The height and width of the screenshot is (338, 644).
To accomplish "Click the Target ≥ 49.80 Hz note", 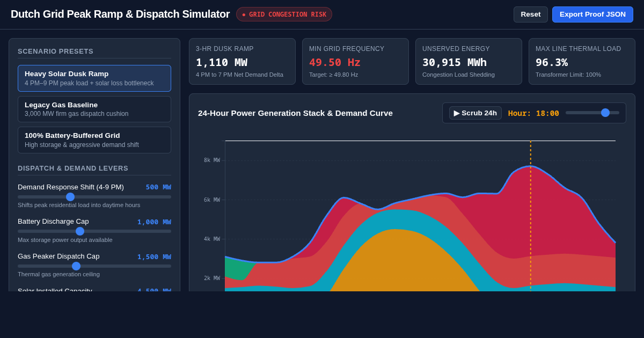I will tap(333, 75).
